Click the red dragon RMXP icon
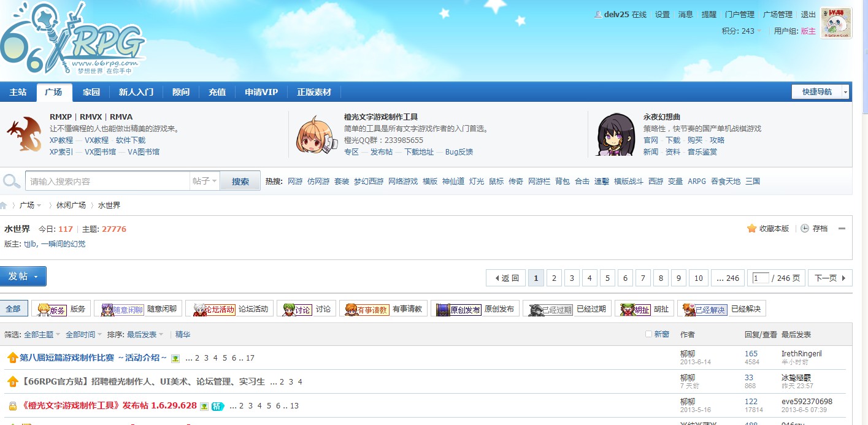This screenshot has height=425, width=868. coord(25,134)
